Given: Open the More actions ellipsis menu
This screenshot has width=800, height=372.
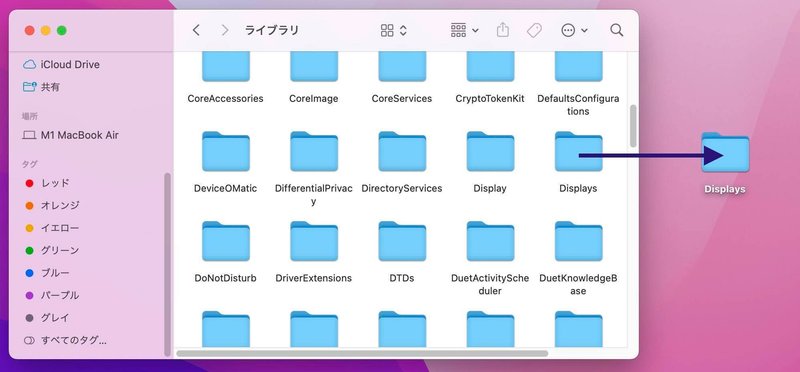Looking at the screenshot, I should tap(574, 31).
